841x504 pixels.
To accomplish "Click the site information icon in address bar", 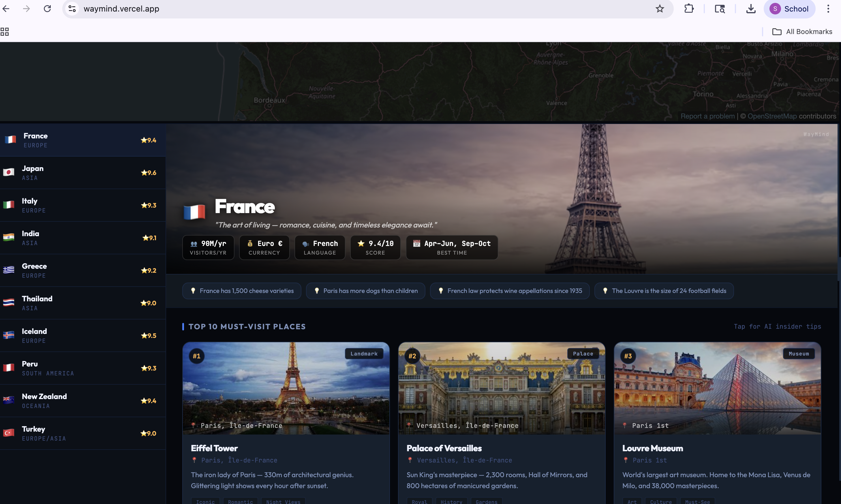I will [72, 8].
